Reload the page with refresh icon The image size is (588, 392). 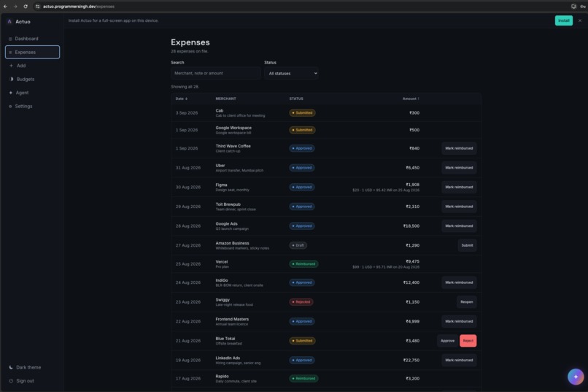[26, 7]
